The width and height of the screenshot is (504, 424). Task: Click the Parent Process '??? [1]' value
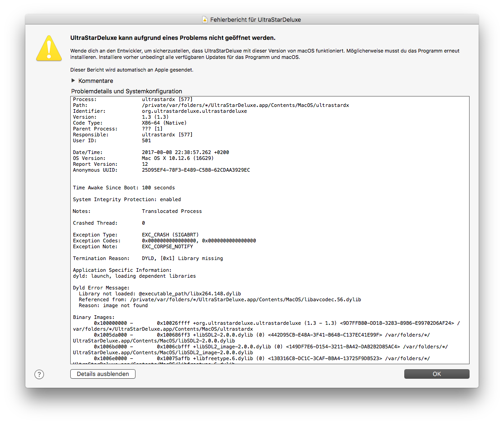(152, 129)
